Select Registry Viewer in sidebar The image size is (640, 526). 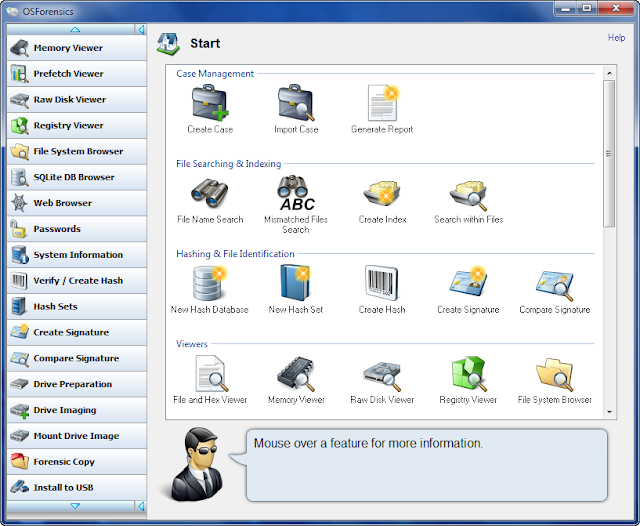(77, 125)
